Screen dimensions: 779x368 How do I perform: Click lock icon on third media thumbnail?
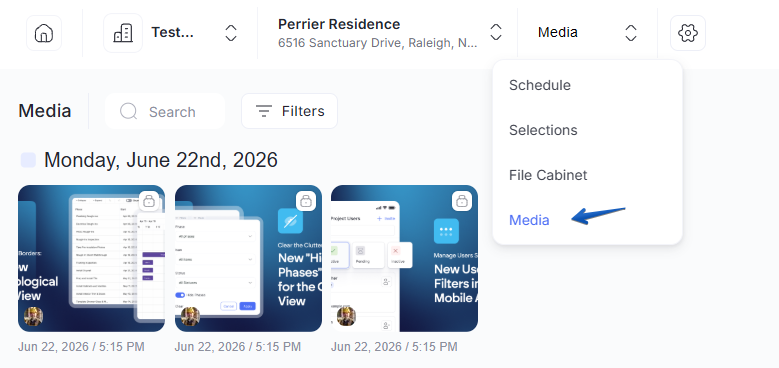(462, 201)
